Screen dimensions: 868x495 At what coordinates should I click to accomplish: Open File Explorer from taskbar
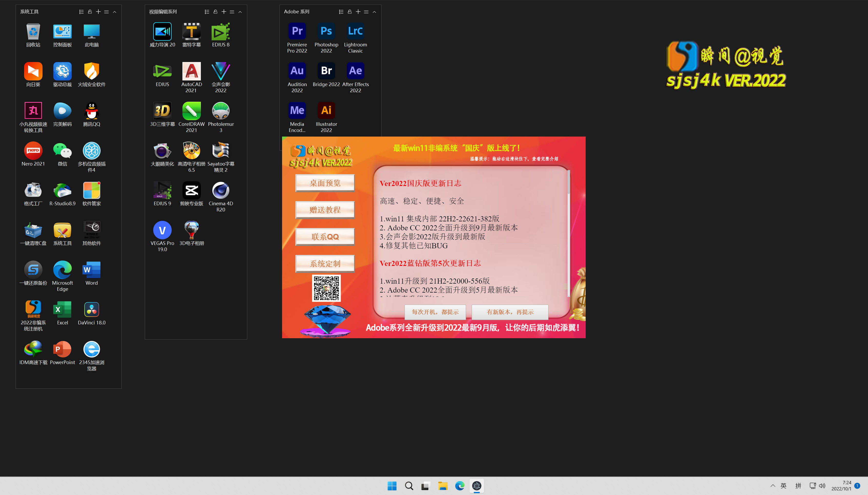(x=442, y=486)
